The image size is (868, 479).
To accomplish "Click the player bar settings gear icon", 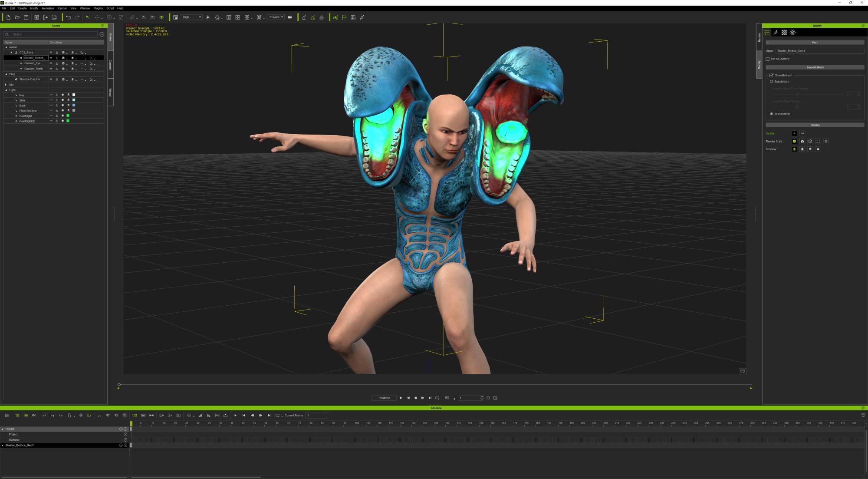I will point(488,398).
